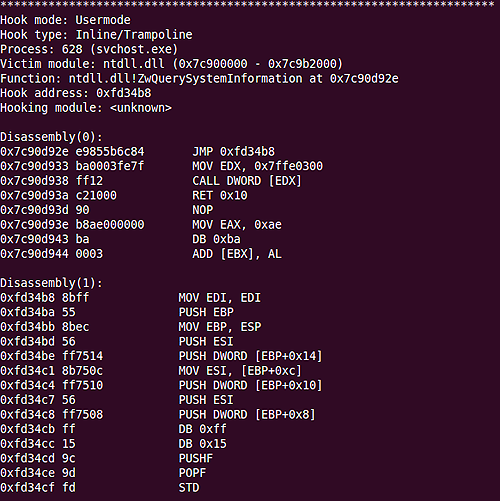Click the Process 628 (svchost.exe) line
The image size is (500, 501).
(89, 49)
